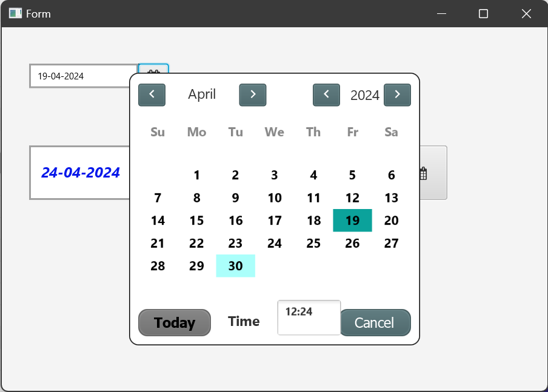Go to previous month arrow
The width and height of the screenshot is (548, 392).
click(x=152, y=95)
